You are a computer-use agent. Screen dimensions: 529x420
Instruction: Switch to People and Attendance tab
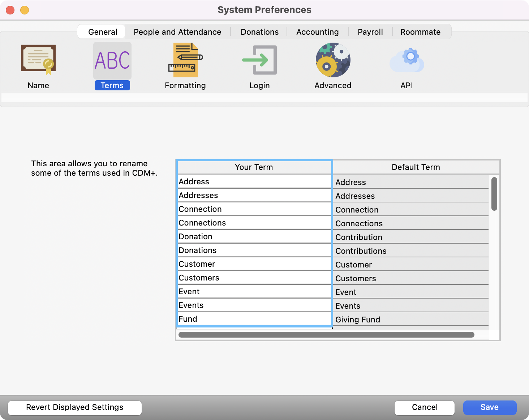177,32
